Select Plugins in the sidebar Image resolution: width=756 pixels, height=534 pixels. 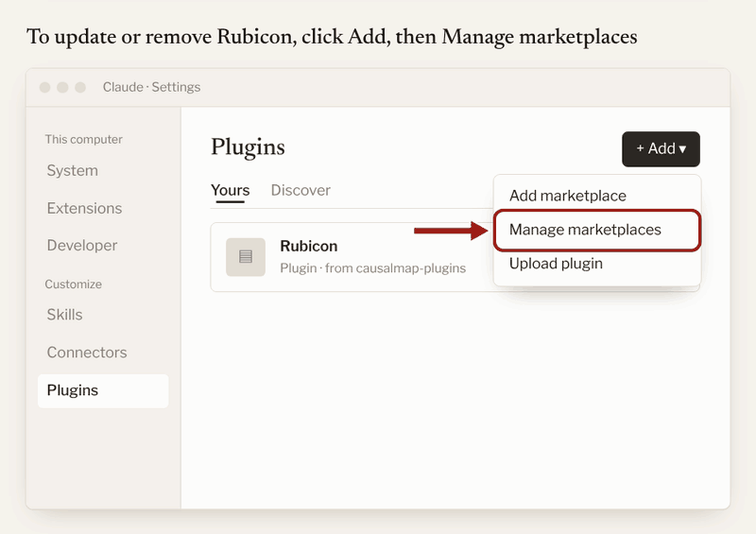103,390
